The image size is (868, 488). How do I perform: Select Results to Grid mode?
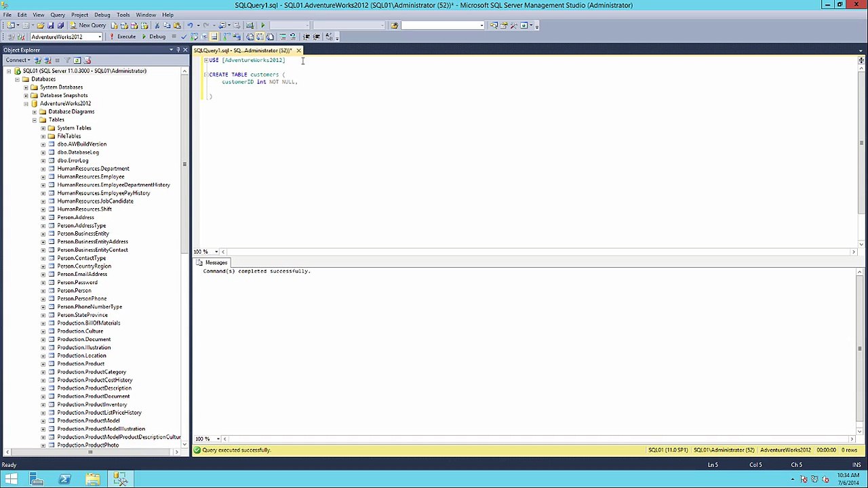[x=260, y=37]
